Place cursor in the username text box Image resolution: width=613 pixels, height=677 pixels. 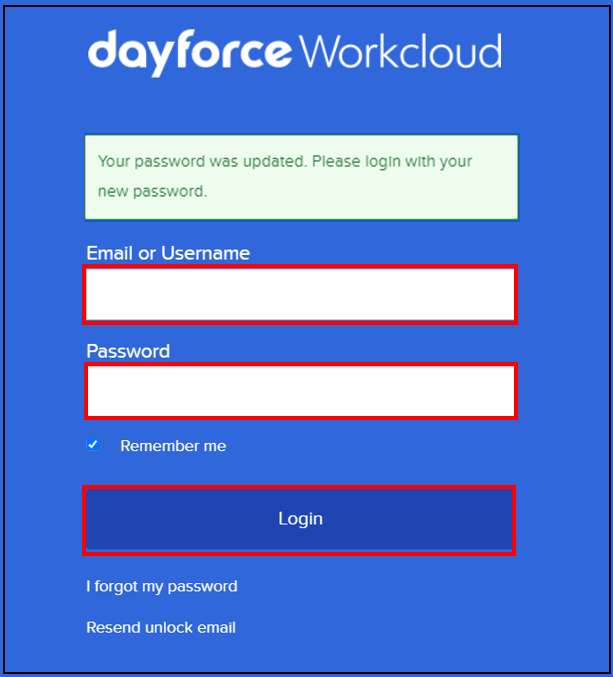click(300, 295)
